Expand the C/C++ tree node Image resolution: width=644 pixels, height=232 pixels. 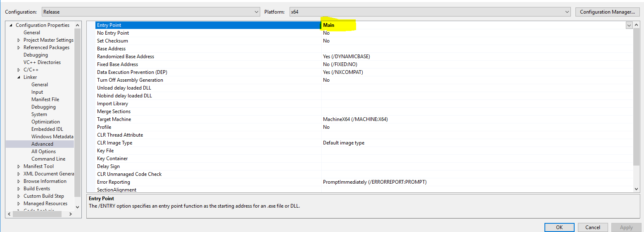coord(19,70)
